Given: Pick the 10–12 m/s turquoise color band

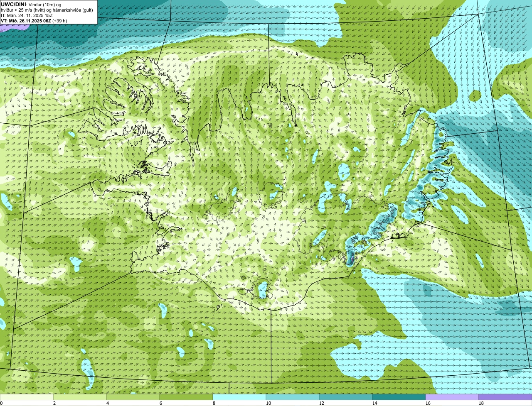Looking at the screenshot, I should (x=293, y=397).
